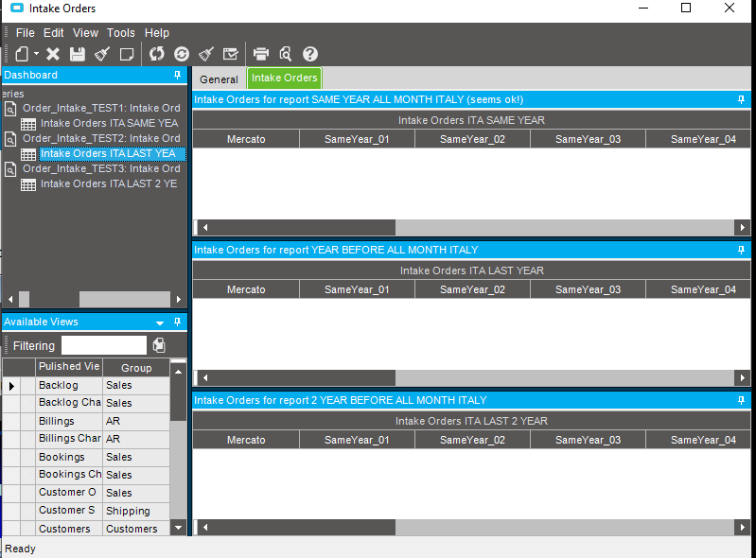Click the Refresh All circular icon
This screenshot has height=558, width=756.
[182, 54]
